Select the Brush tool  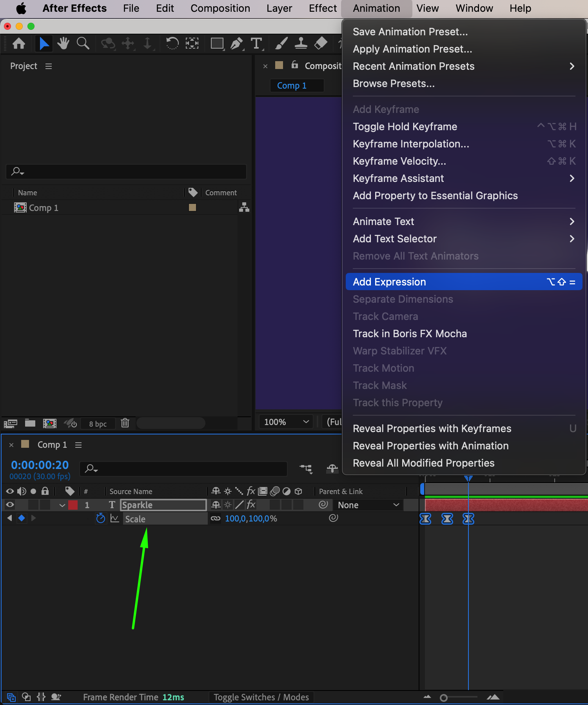coord(281,43)
